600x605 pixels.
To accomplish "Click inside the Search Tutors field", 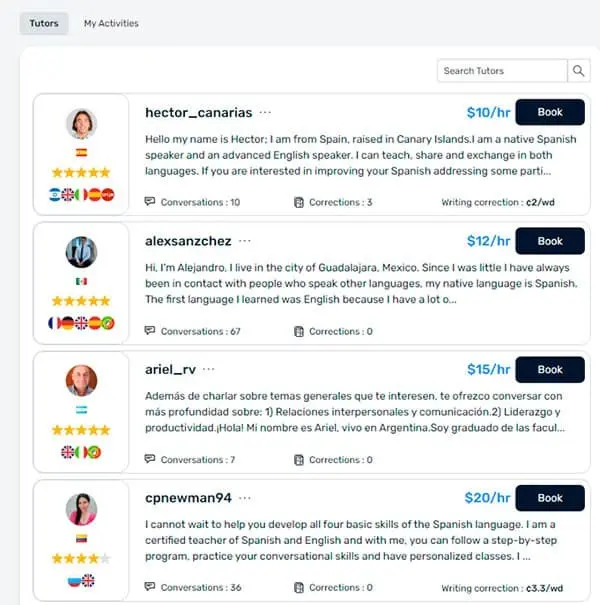I will pyautogui.click(x=502, y=71).
